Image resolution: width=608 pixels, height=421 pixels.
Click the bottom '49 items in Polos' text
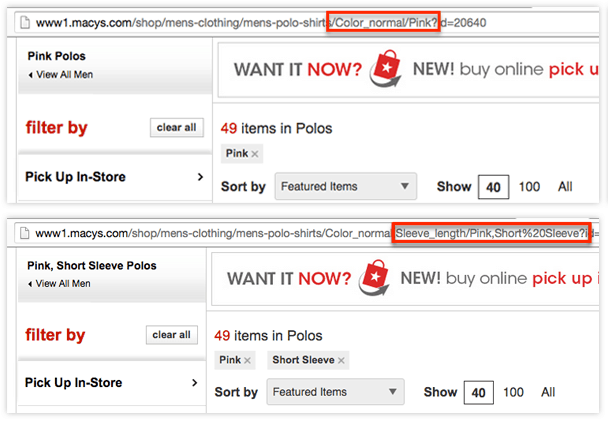(x=268, y=336)
